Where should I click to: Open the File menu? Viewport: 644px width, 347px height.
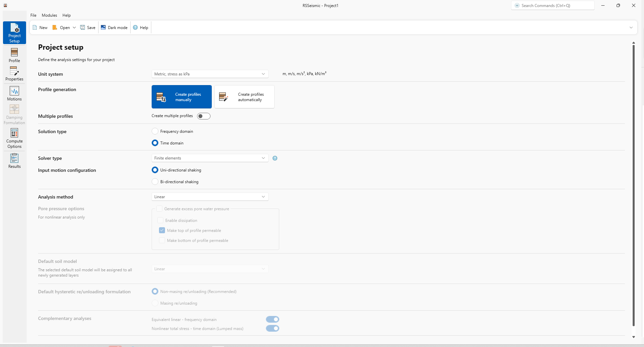point(33,15)
